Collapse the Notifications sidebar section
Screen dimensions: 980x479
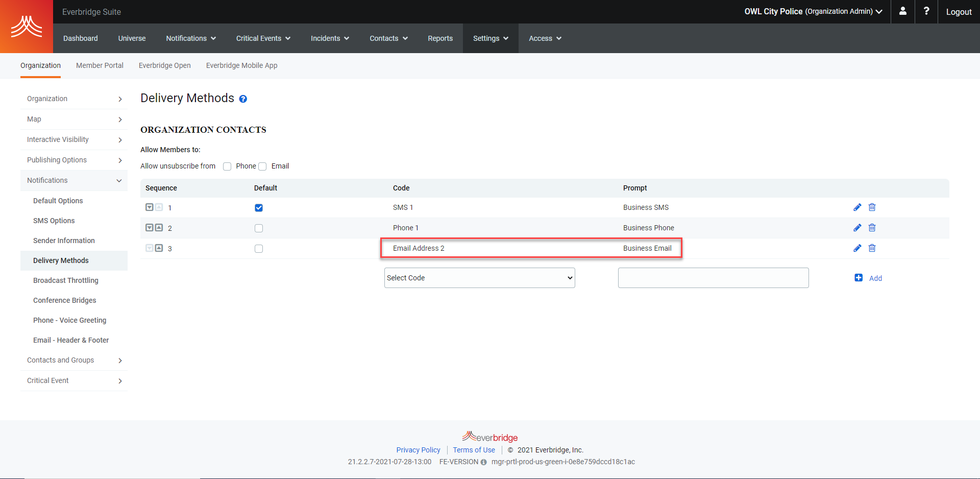[x=74, y=180]
